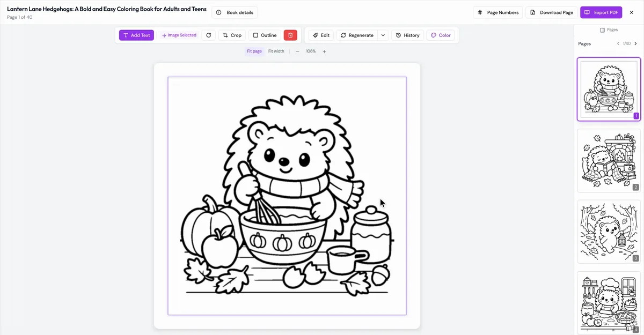
Task: Zoom in with the plus icon
Action: point(324,51)
